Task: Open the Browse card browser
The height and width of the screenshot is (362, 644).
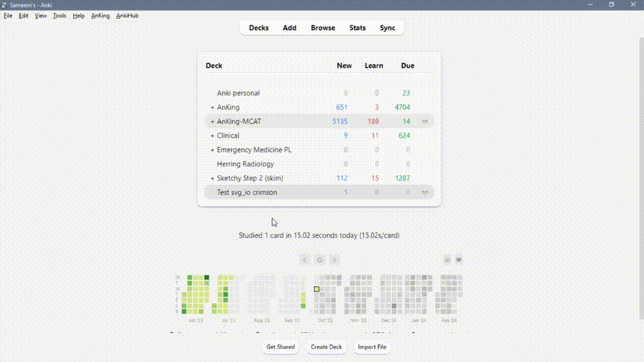Action: tap(323, 28)
